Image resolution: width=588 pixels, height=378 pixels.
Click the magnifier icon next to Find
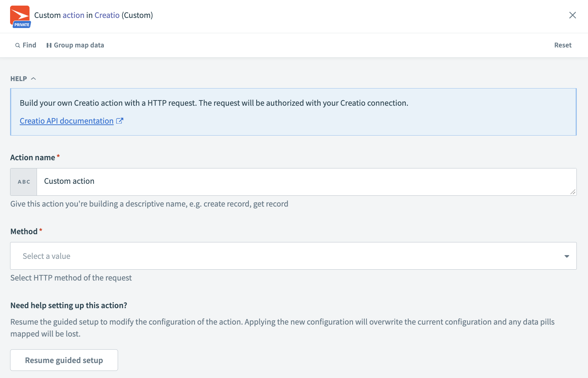18,45
